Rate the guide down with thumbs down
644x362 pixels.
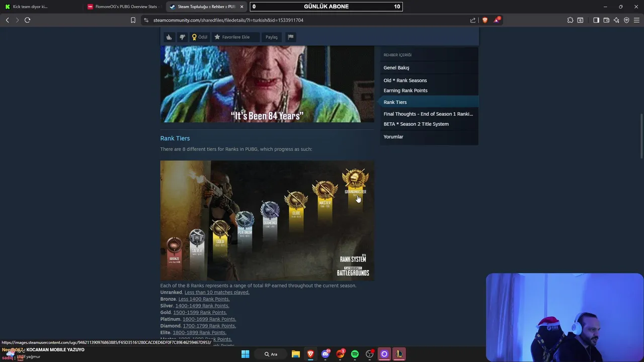(x=182, y=37)
